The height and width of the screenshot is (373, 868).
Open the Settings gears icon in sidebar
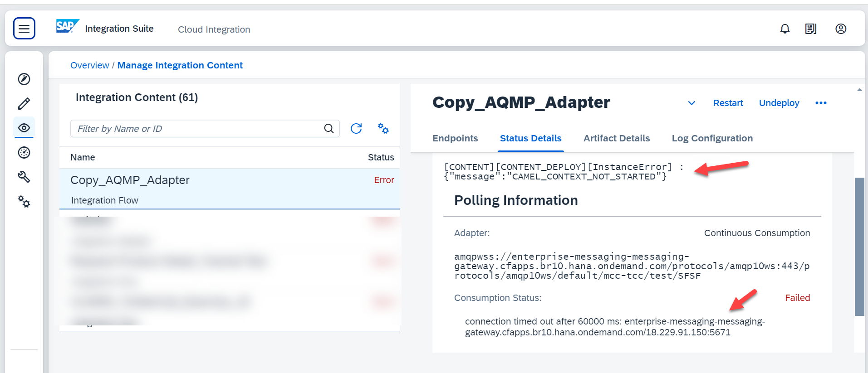pyautogui.click(x=24, y=201)
